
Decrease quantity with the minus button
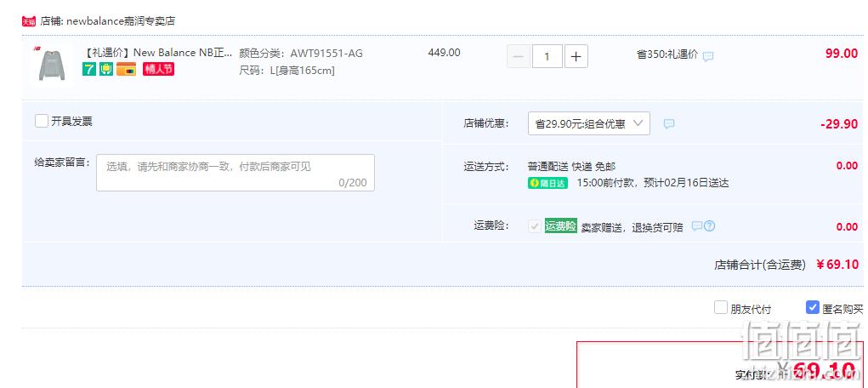click(x=519, y=56)
